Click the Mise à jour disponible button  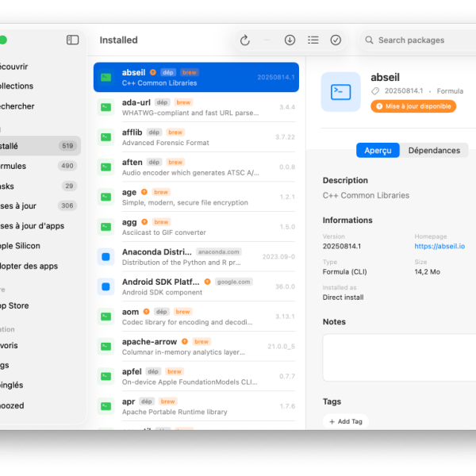click(413, 106)
